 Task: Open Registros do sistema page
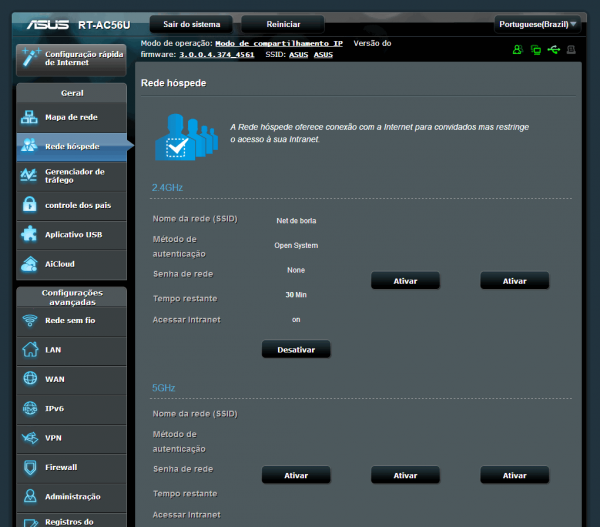(x=72, y=520)
